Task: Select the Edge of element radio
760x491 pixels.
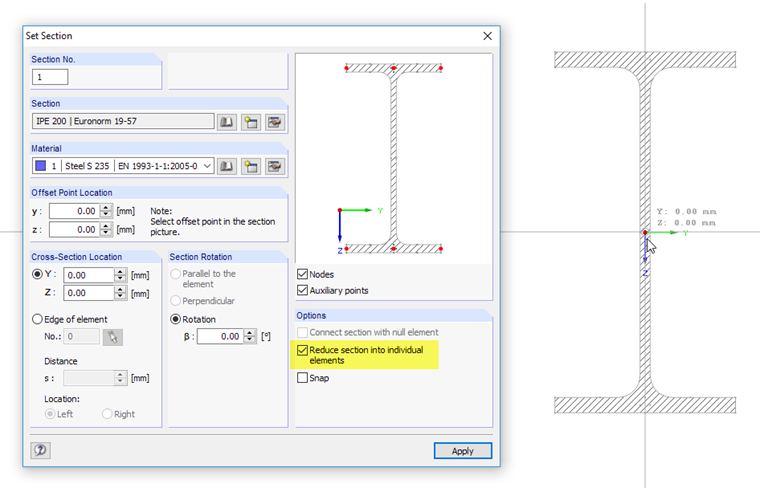Action: pos(37,319)
